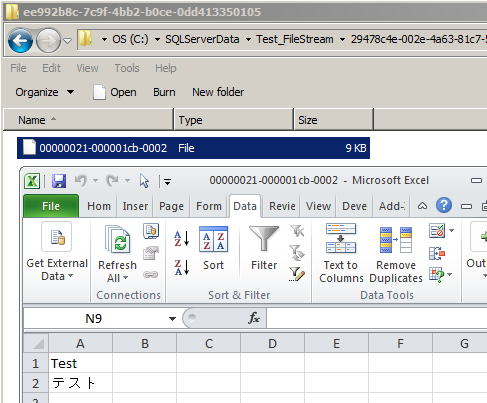Open Excel Help question mark

click(444, 205)
